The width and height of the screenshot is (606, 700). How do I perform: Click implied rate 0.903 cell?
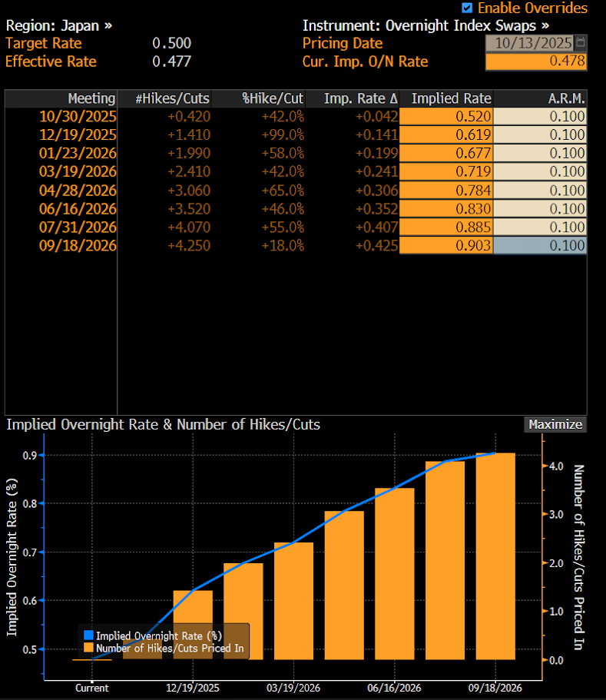click(x=446, y=246)
